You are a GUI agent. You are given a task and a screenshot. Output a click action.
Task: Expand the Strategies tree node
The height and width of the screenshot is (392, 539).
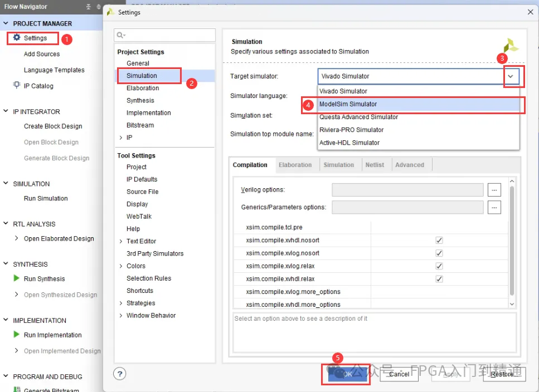(x=120, y=303)
